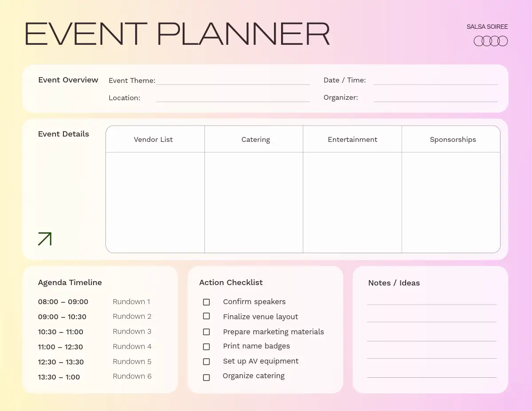Tick the Finalize venue layout checkbox

coord(206,316)
